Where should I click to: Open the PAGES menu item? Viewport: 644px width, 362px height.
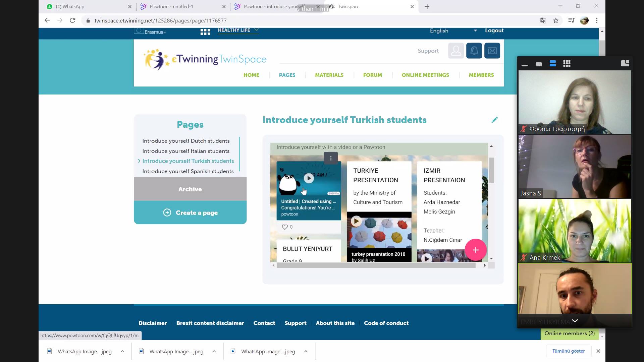287,75
